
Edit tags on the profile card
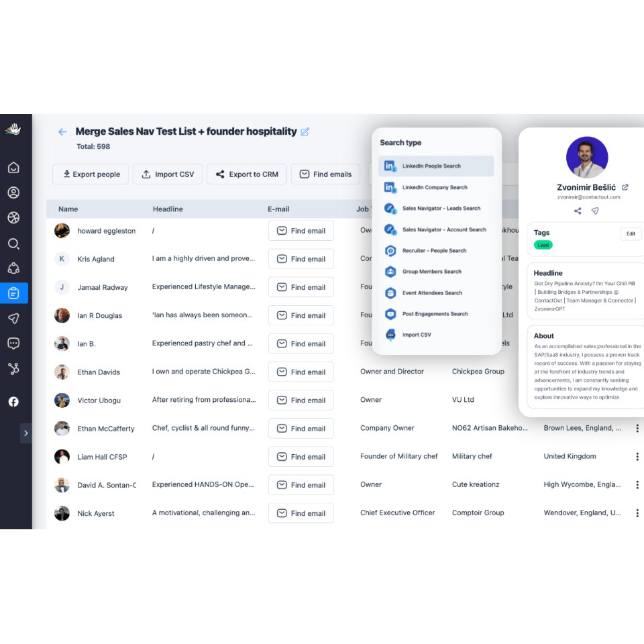631,233
